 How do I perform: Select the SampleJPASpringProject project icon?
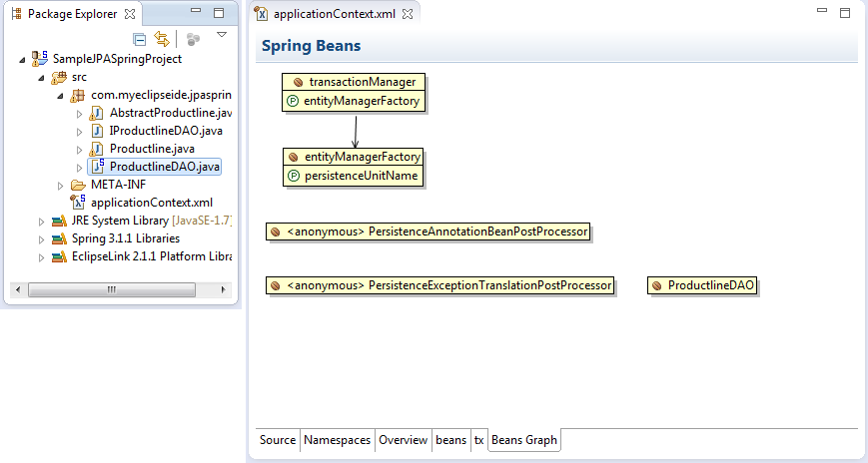click(x=39, y=58)
